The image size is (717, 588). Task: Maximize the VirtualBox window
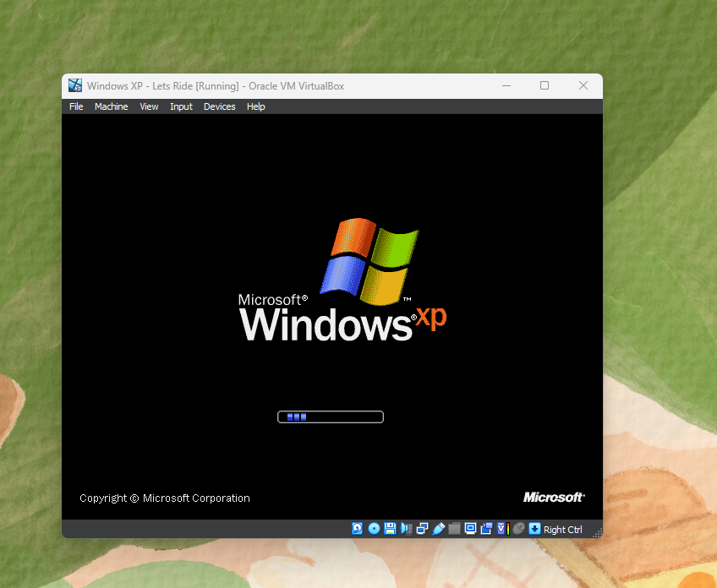click(x=545, y=86)
